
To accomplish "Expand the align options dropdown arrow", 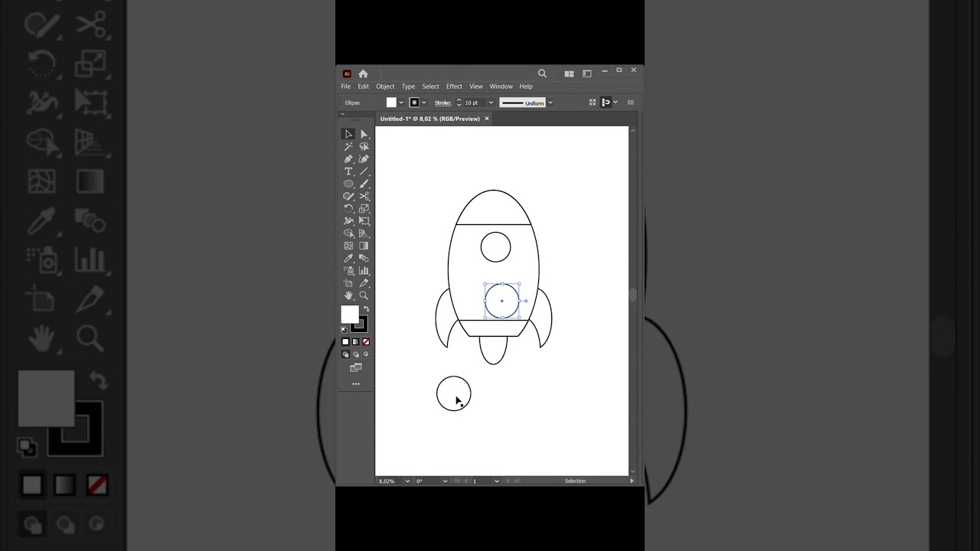I will pyautogui.click(x=616, y=103).
